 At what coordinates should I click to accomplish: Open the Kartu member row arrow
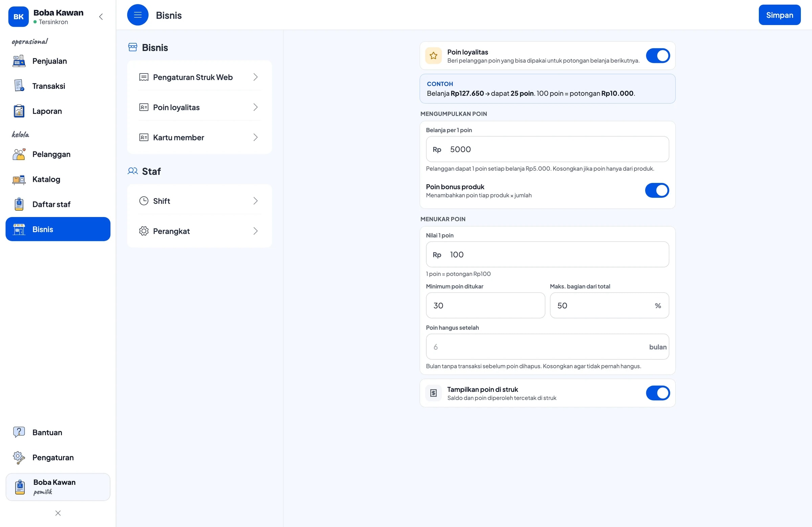pos(255,137)
